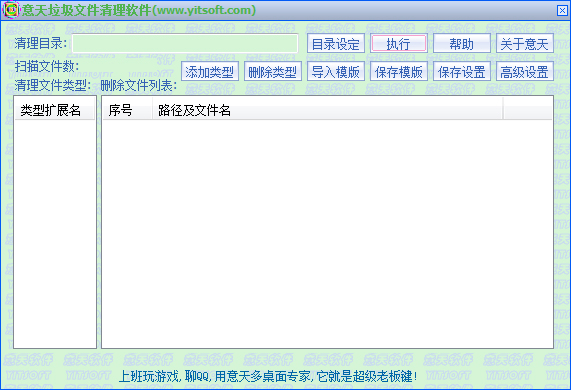Open the 帮助 help button
Image resolution: width=571 pixels, height=390 pixels.
[x=462, y=43]
